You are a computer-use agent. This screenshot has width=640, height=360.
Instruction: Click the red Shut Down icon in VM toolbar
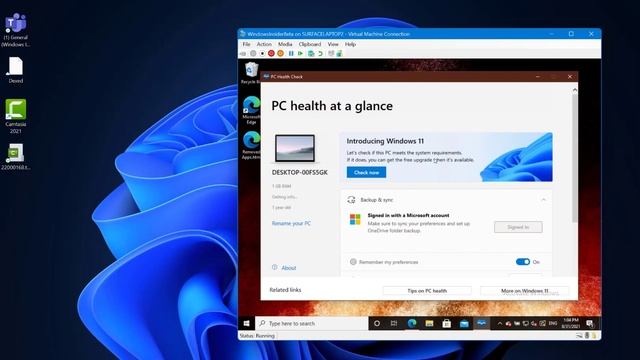tap(271, 53)
